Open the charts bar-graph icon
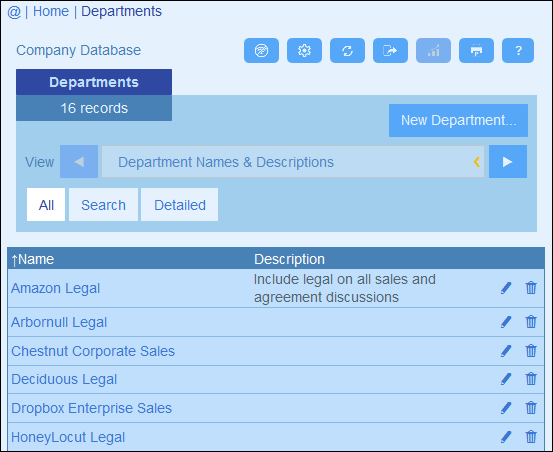Image resolution: width=553 pixels, height=452 pixels. point(433,51)
